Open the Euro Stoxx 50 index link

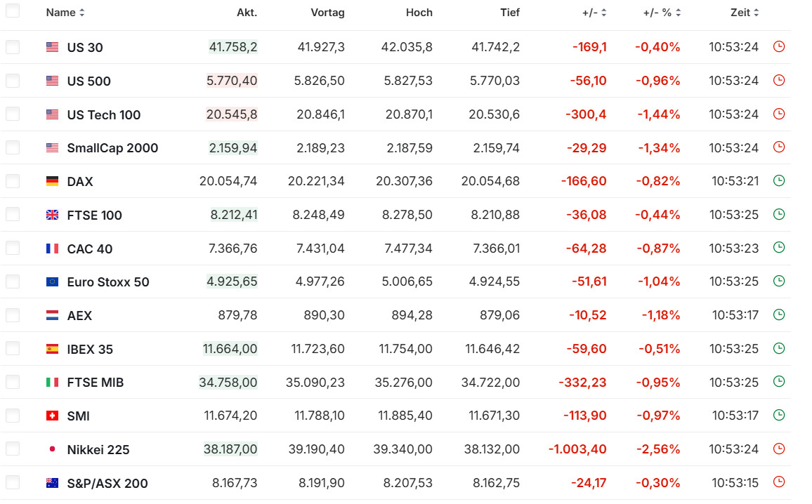[108, 282]
